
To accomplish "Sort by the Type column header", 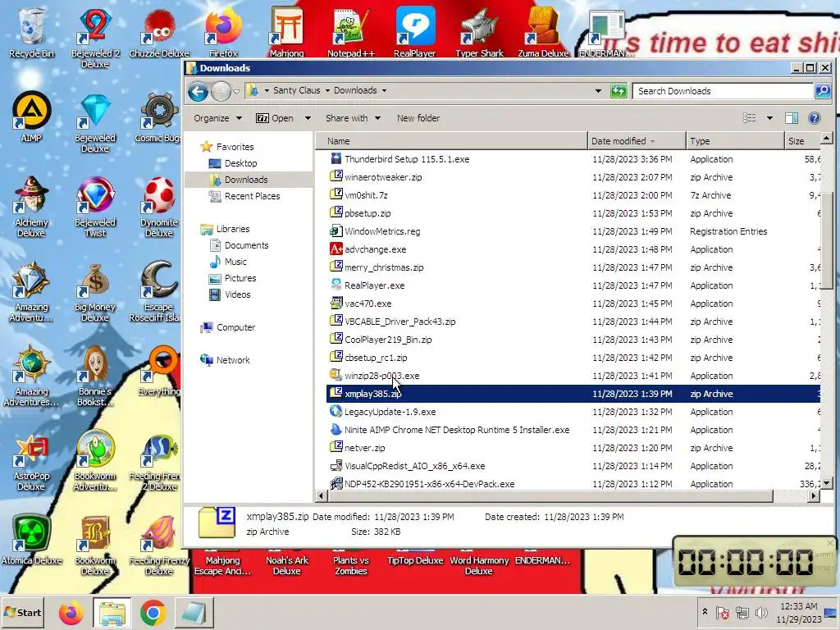I will [734, 141].
